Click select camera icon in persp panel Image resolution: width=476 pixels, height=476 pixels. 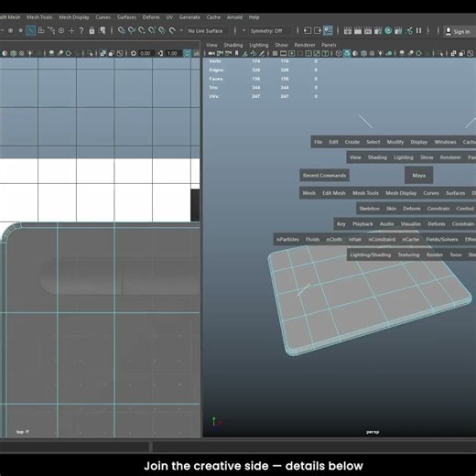[x=211, y=54]
